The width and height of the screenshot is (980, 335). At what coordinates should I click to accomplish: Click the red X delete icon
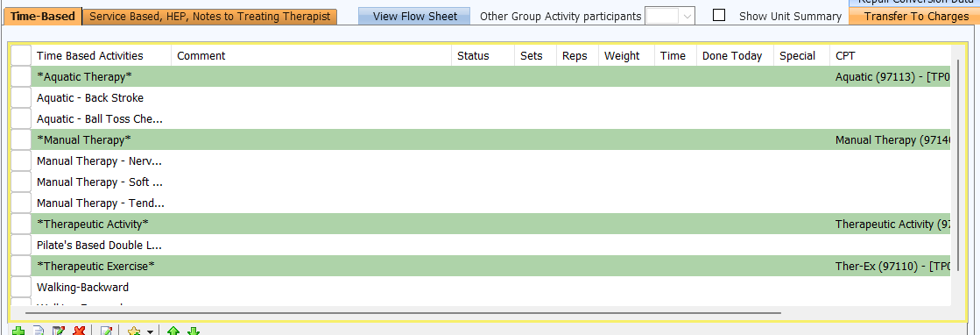click(x=79, y=331)
